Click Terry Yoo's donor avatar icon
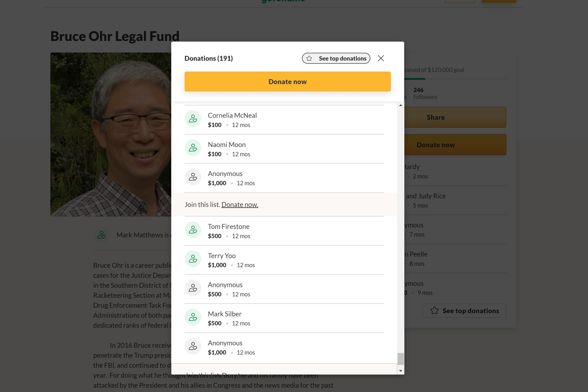Screen dimensions: 588x392 (193, 259)
